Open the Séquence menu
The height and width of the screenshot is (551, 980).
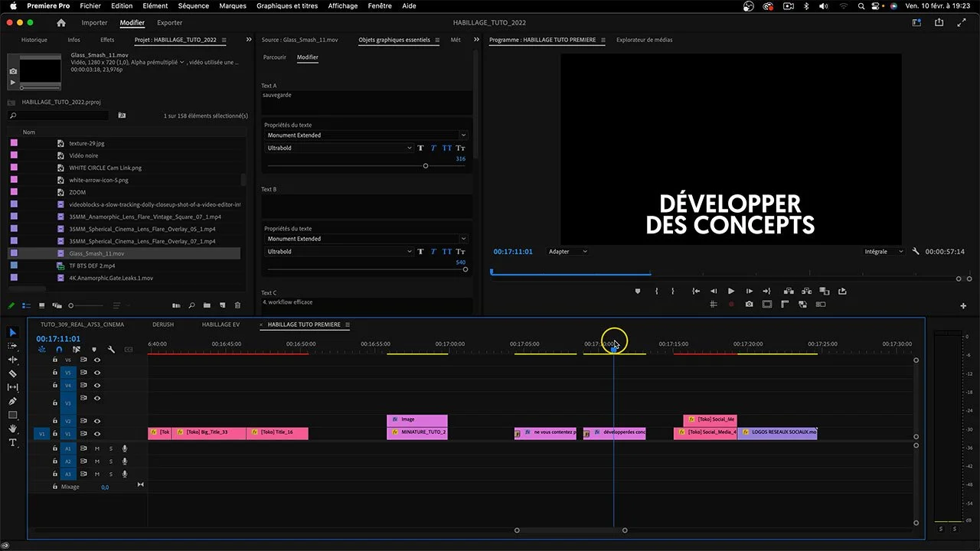coord(194,6)
